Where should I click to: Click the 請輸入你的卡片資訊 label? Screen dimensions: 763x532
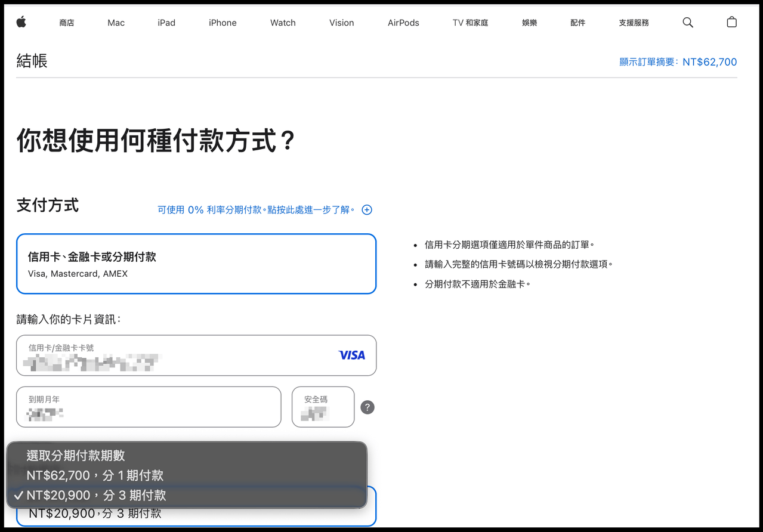coord(69,319)
